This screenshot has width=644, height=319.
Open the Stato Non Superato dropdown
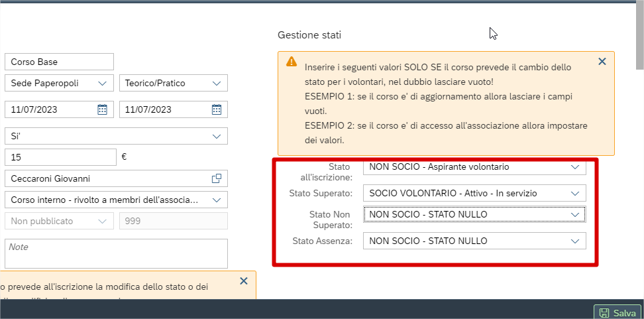(x=574, y=214)
